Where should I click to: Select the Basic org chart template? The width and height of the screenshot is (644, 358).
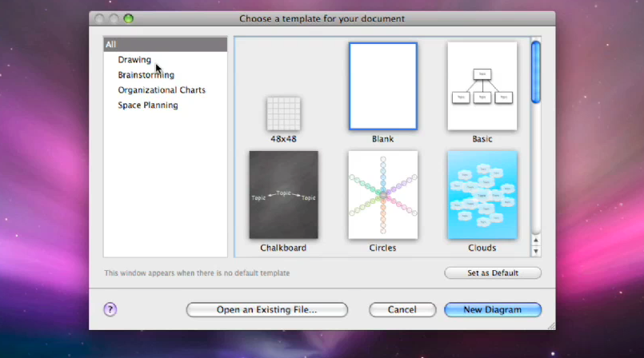pyautogui.click(x=482, y=86)
